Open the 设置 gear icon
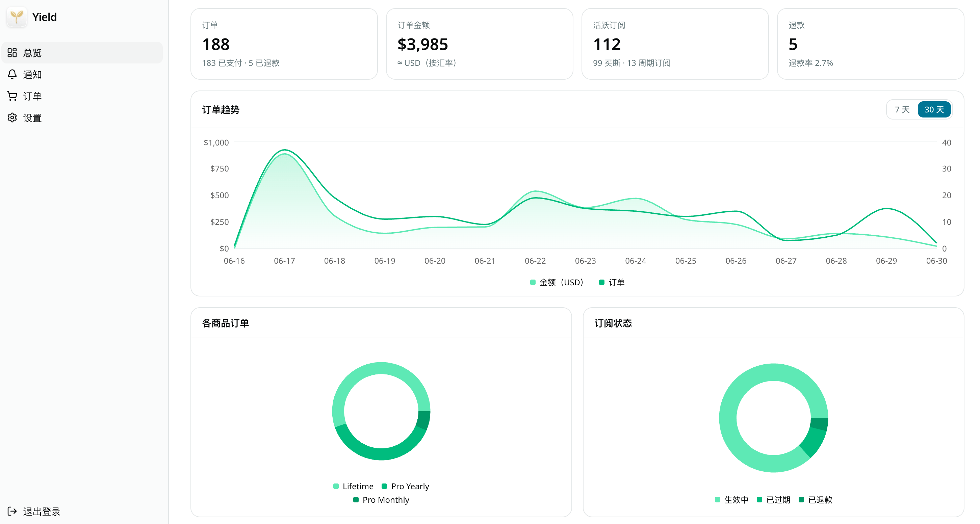This screenshot has width=980, height=524. (12, 118)
